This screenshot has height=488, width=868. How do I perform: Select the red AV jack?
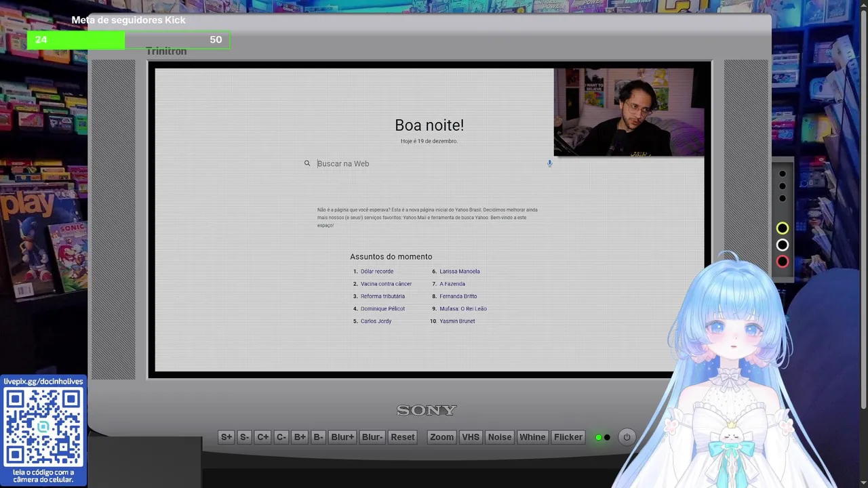click(x=783, y=262)
